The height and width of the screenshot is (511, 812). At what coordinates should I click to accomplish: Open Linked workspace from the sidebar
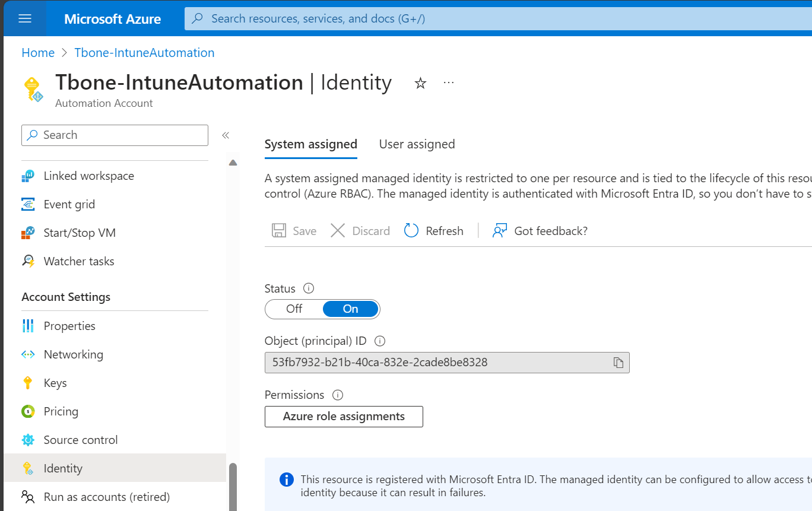coord(88,175)
